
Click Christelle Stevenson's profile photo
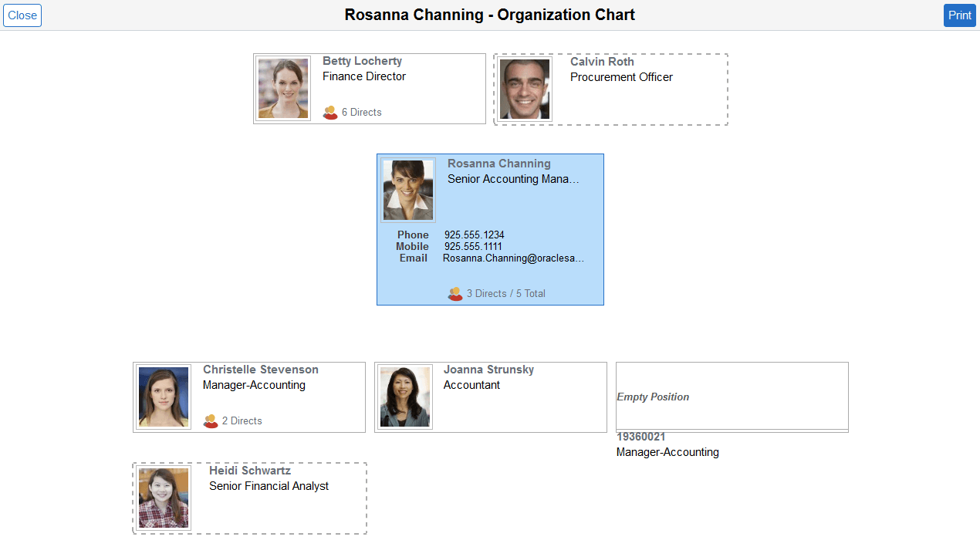click(163, 396)
